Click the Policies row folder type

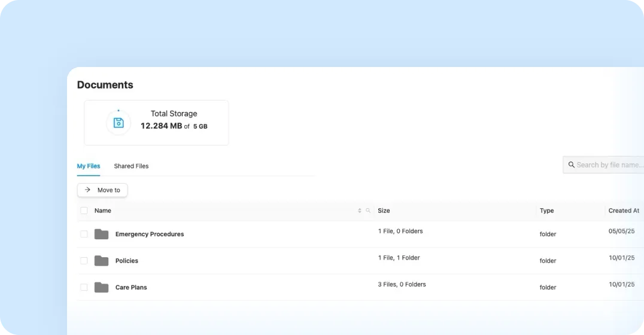point(548,261)
